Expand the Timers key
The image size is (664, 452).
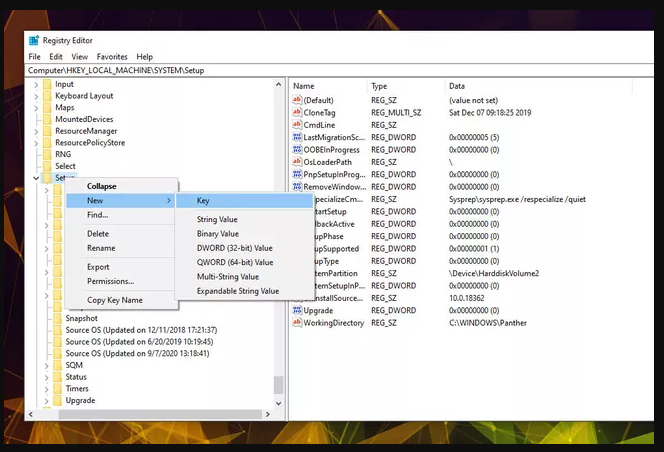tap(47, 389)
